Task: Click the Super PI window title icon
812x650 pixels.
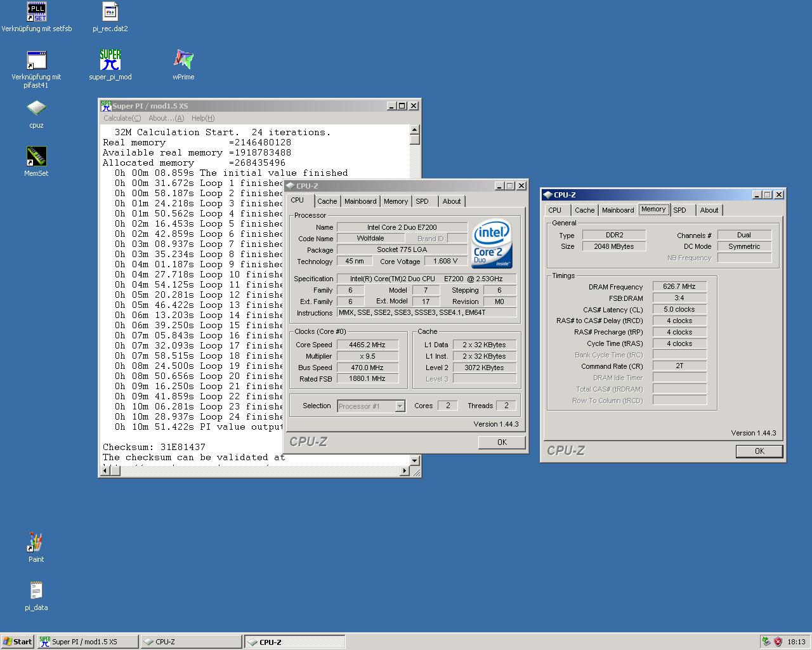Action: 106,106
